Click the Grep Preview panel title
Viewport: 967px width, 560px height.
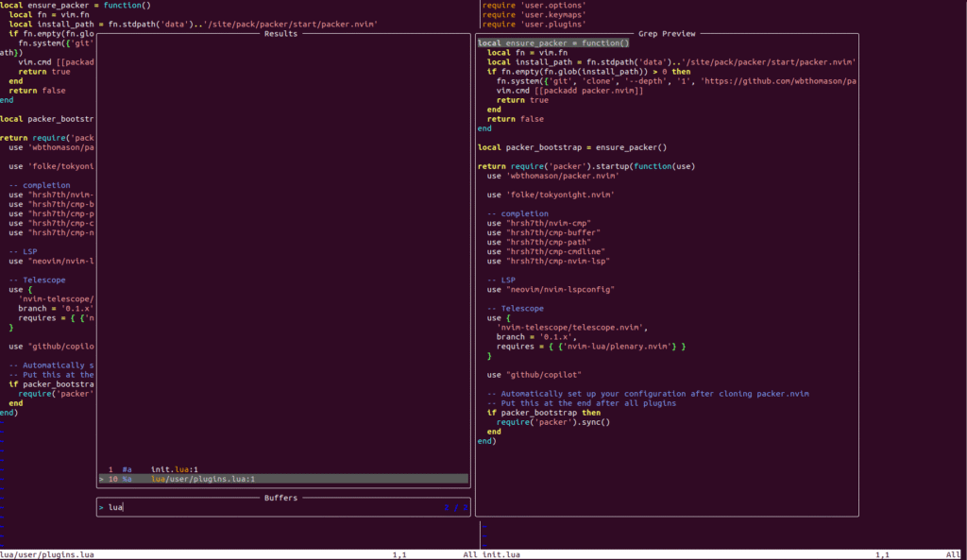coord(667,33)
